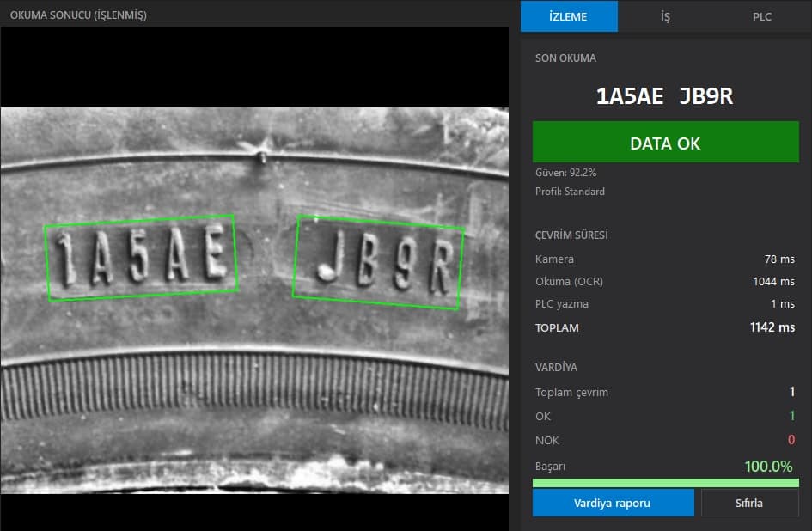Click the VARDİYA section heading
This screenshot has width=812, height=531.
556,367
